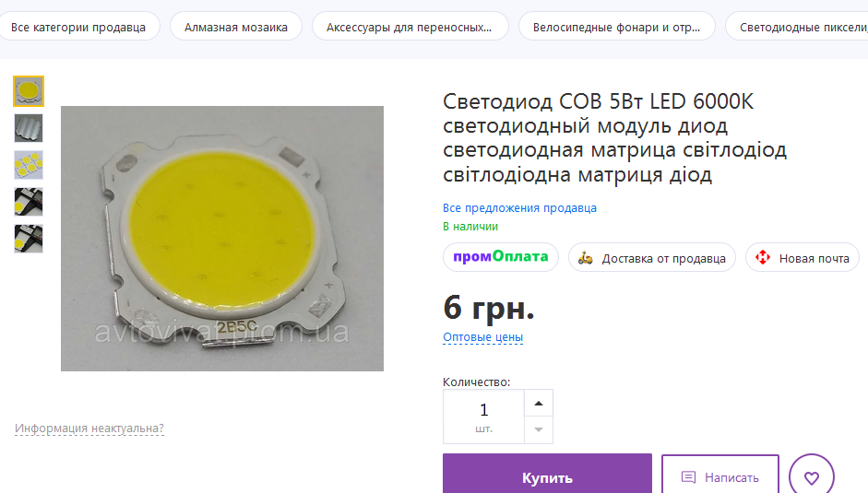Increase quantity with up arrow
This screenshot has height=493, width=868.
point(539,404)
